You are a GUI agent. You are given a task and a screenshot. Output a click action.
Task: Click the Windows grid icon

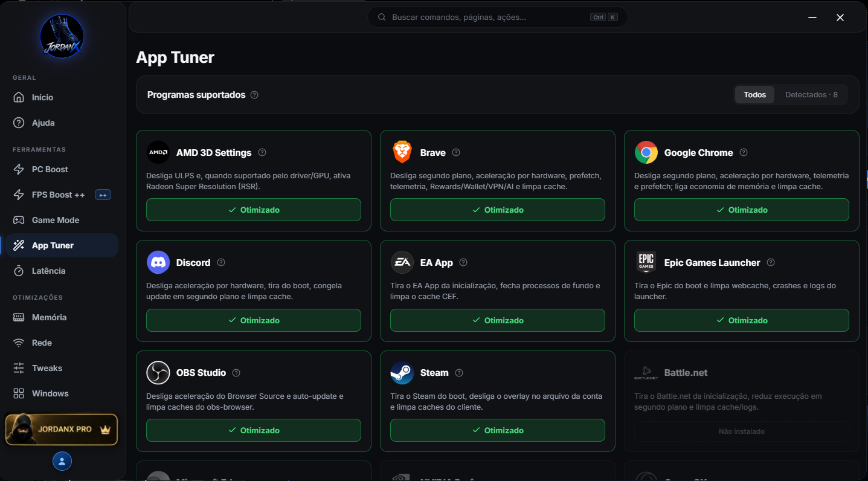(19, 393)
